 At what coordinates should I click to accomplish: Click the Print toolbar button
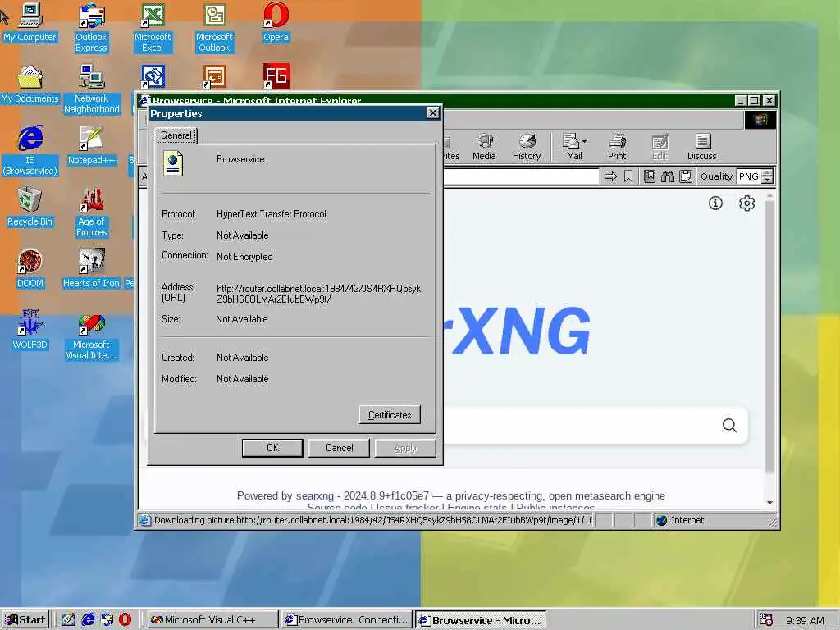617,147
